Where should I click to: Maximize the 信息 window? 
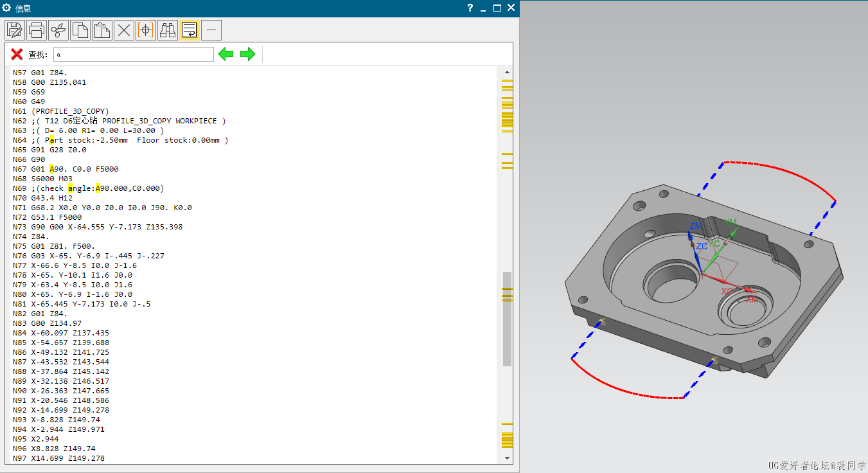click(x=497, y=8)
